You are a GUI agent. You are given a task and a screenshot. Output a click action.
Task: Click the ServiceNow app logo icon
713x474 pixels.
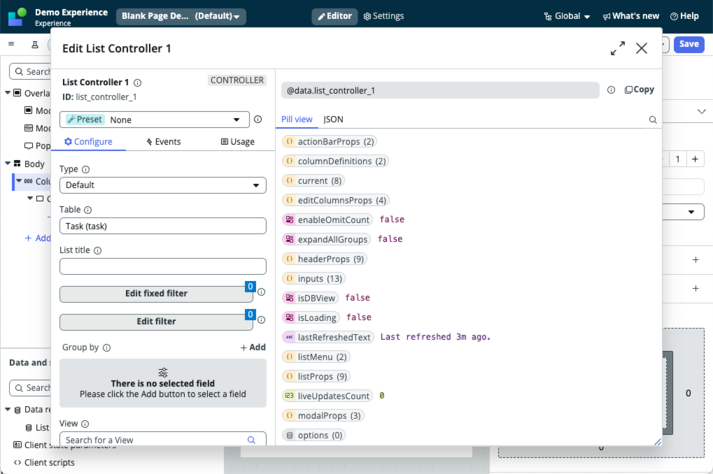[17, 17]
